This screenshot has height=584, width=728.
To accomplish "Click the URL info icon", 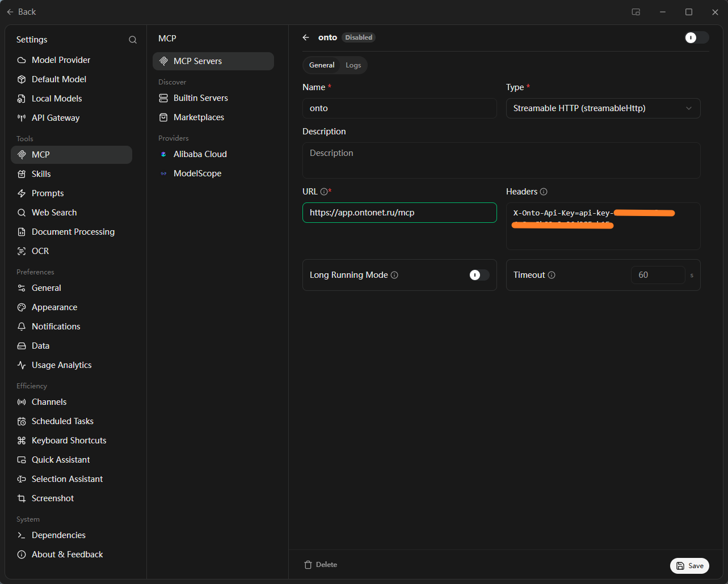I will point(323,192).
